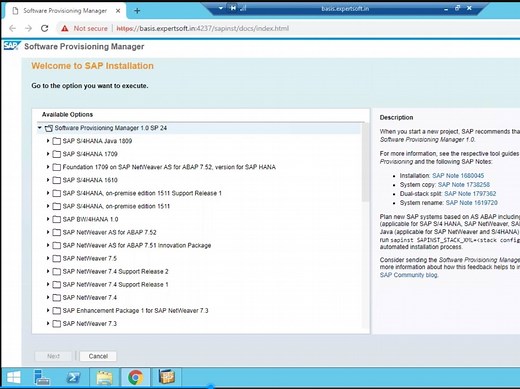The width and height of the screenshot is (520, 389).
Task: Select SAP NetWeaver 7.4 Support Release 1
Action: point(115,284)
